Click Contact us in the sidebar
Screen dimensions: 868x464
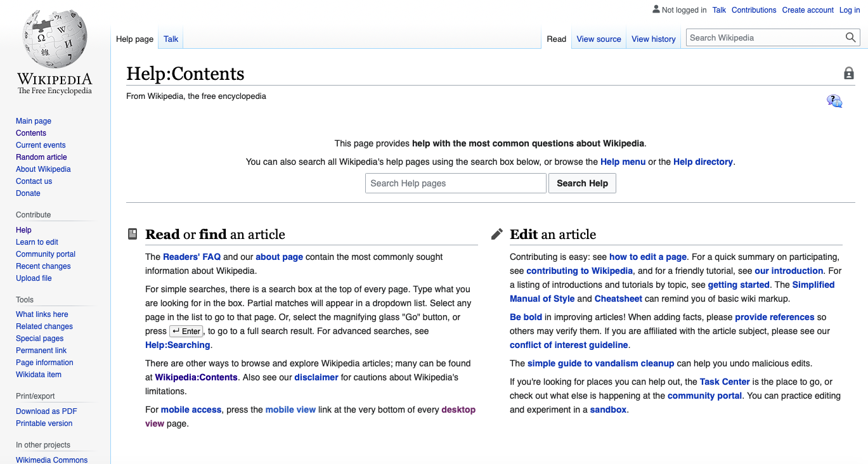click(34, 181)
